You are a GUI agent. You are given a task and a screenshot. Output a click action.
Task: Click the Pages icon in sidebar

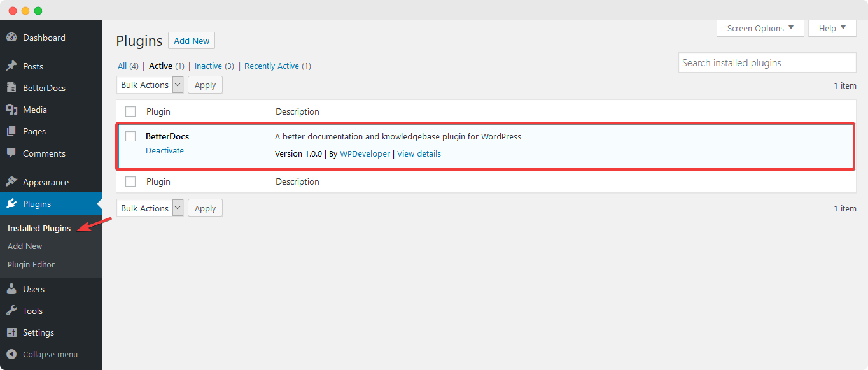coord(11,131)
